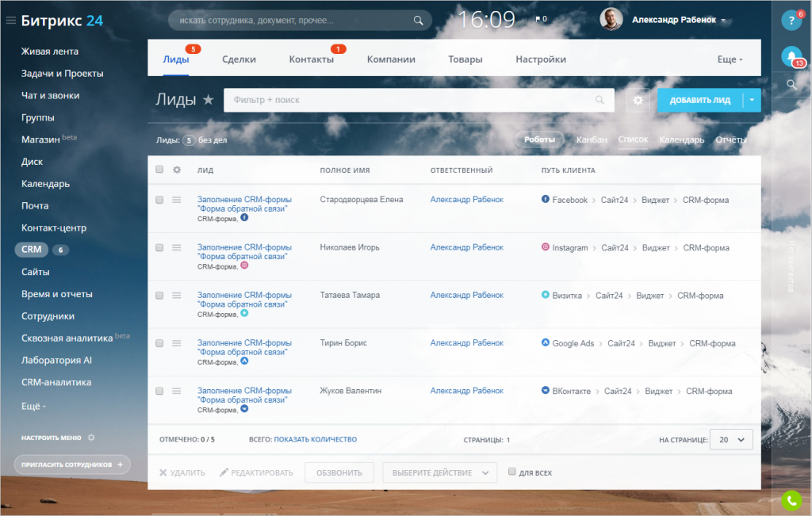Viewport: 812px width, 516px height.
Task: Click the green phone call icon
Action: coord(792,500)
